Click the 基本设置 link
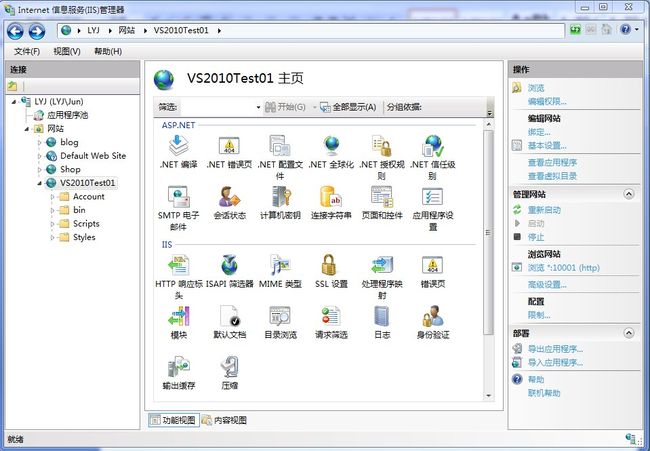The width and height of the screenshot is (650, 451). pyautogui.click(x=547, y=146)
